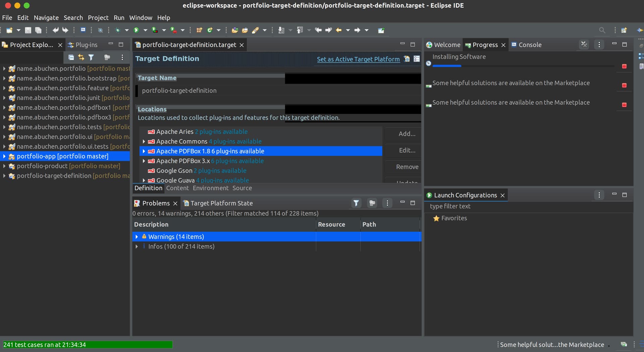
Task: Click the Search magnifier icon in toolbar
Action: coord(602,30)
